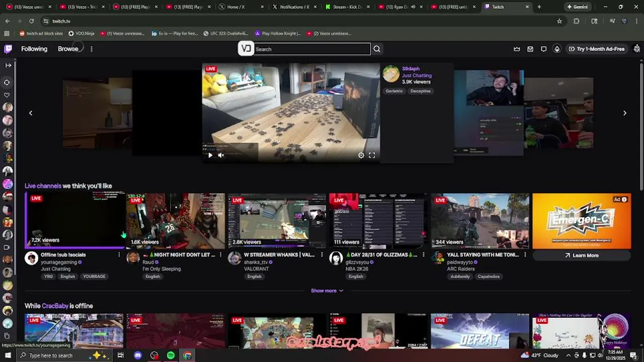Screen dimensions: 644x362
Task: Expand the left sidebar arrow
Action: (x=8, y=65)
